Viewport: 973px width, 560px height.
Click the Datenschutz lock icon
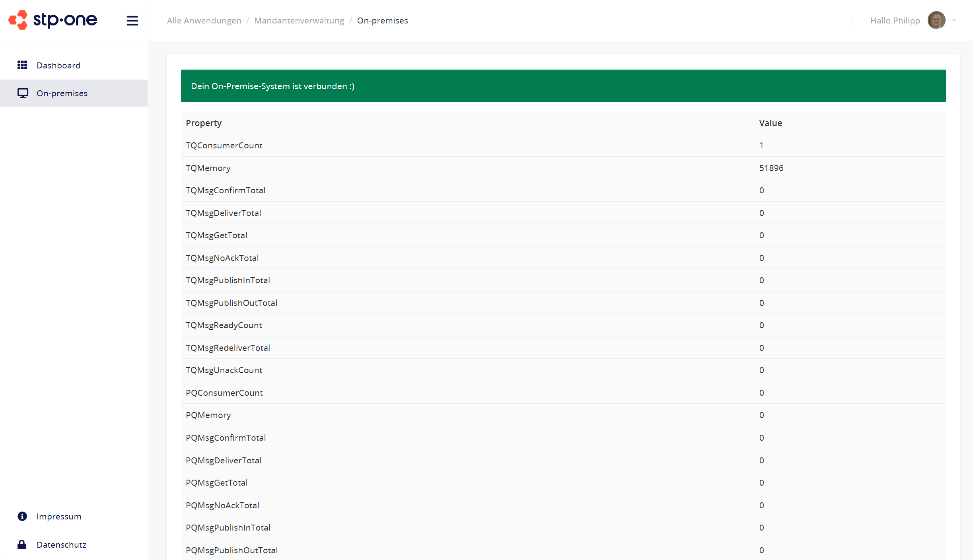pos(22,544)
